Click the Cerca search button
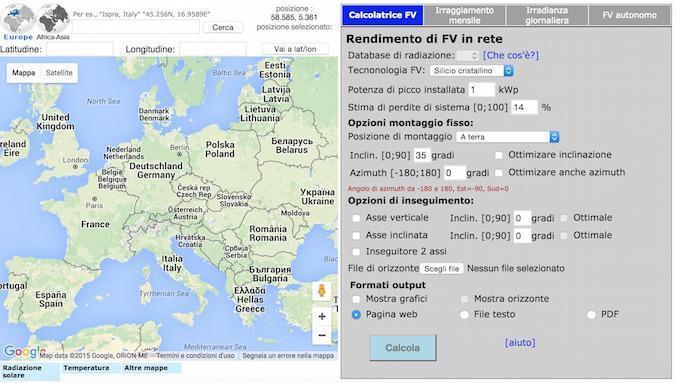The width and height of the screenshot is (676, 383). point(223,27)
